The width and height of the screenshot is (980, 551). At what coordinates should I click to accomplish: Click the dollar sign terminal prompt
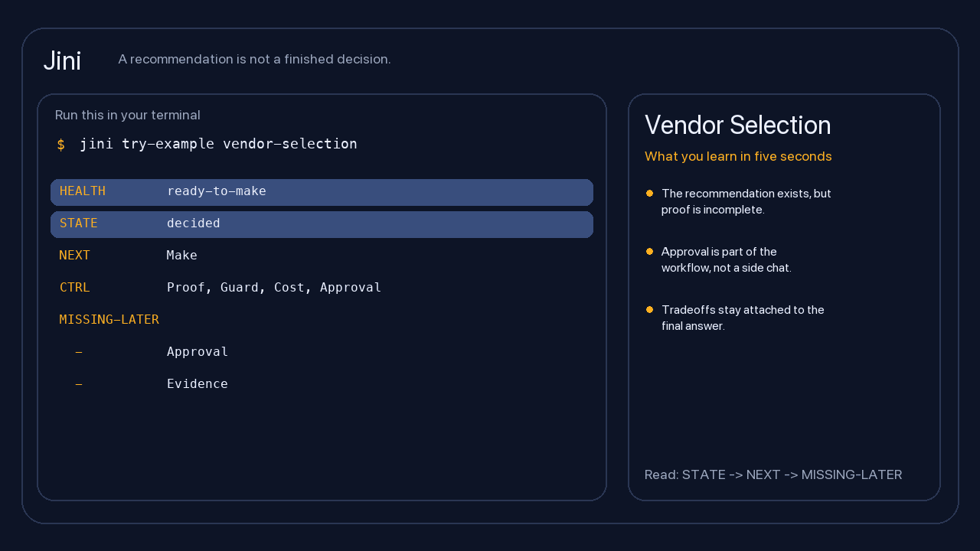pos(61,145)
